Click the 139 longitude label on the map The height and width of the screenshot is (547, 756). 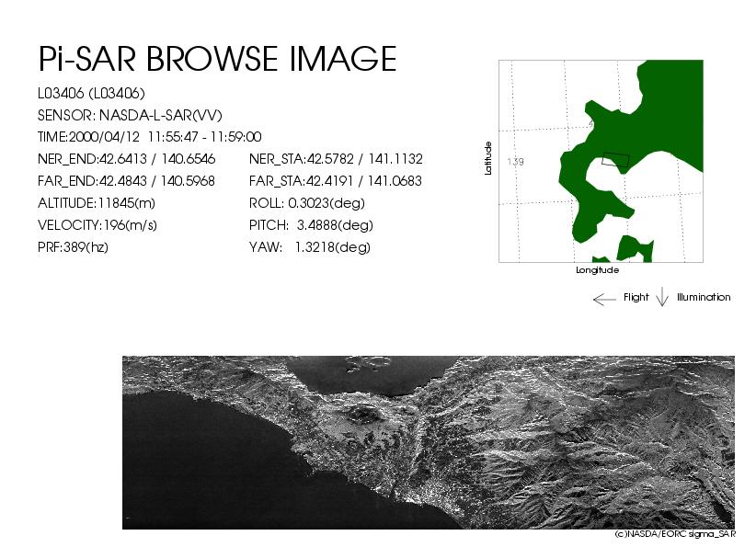tap(515, 162)
